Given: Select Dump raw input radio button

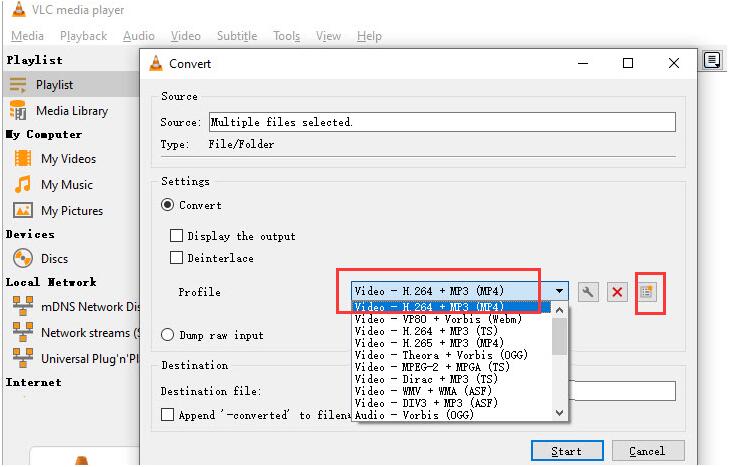Looking at the screenshot, I should 167,335.
